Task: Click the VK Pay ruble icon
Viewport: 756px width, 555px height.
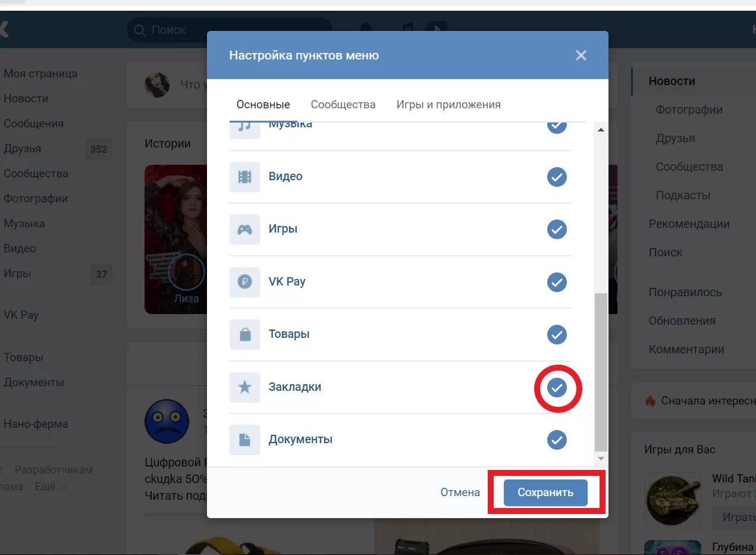Action: coord(244,282)
